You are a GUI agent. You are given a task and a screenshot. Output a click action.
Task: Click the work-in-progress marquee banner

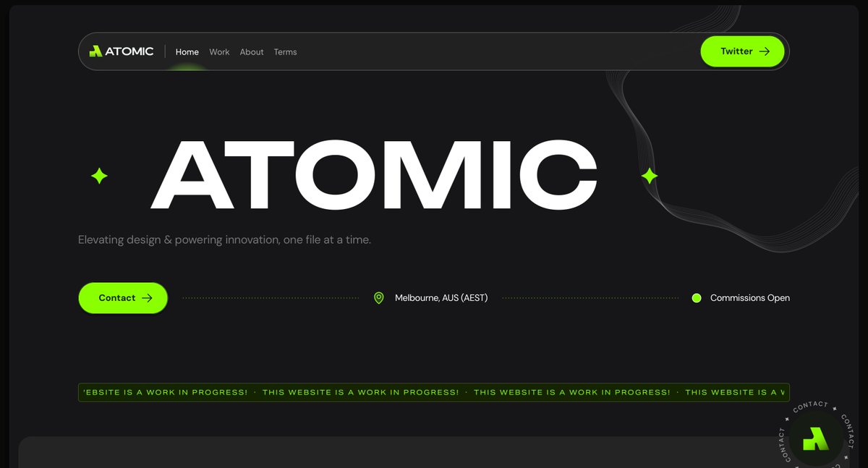point(434,392)
